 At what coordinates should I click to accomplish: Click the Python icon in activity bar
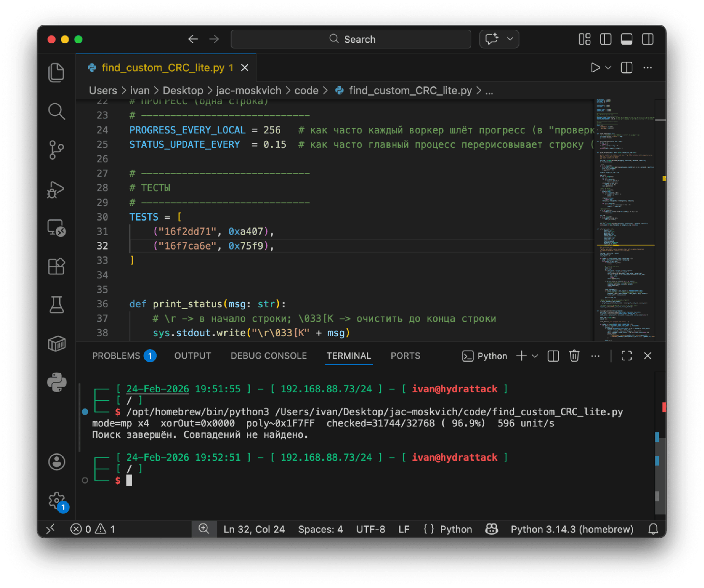coord(56,382)
